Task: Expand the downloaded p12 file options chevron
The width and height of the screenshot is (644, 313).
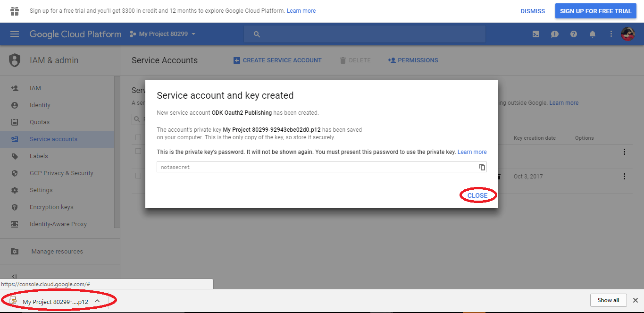Action: click(97, 301)
